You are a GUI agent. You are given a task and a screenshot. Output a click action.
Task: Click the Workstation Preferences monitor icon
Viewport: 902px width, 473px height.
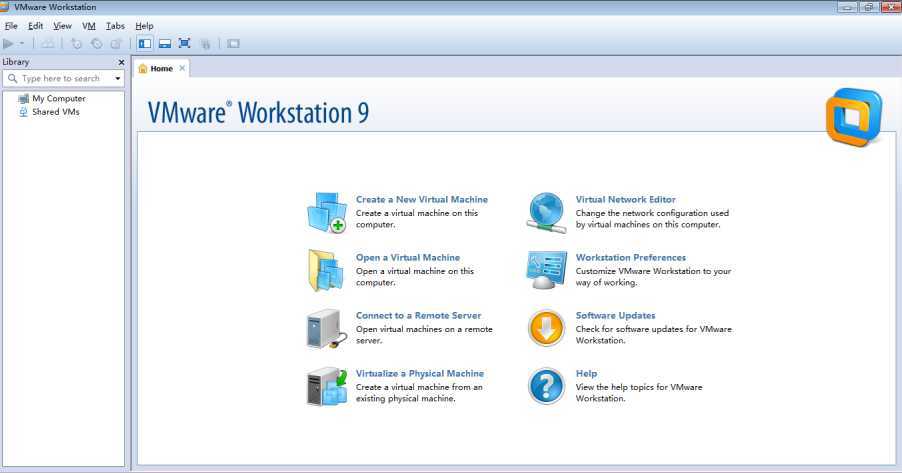tap(546, 270)
